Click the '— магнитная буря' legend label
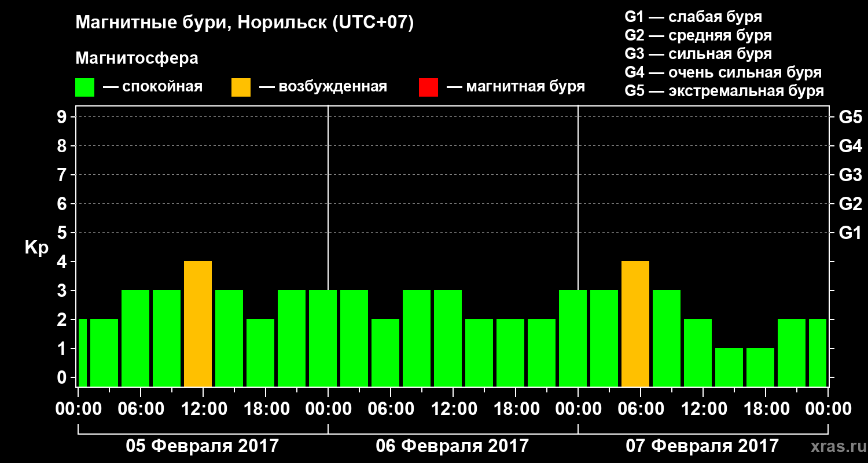This screenshot has height=463, width=868. [x=516, y=87]
